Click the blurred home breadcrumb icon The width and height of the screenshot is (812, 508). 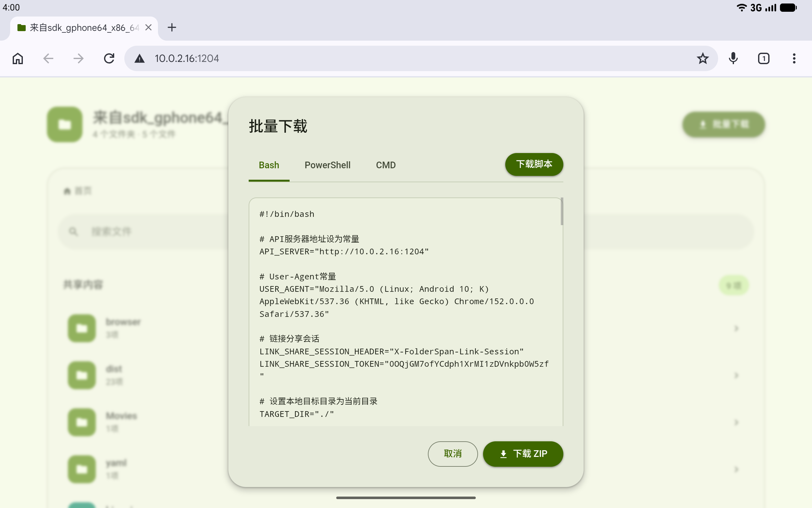pyautogui.click(x=67, y=191)
